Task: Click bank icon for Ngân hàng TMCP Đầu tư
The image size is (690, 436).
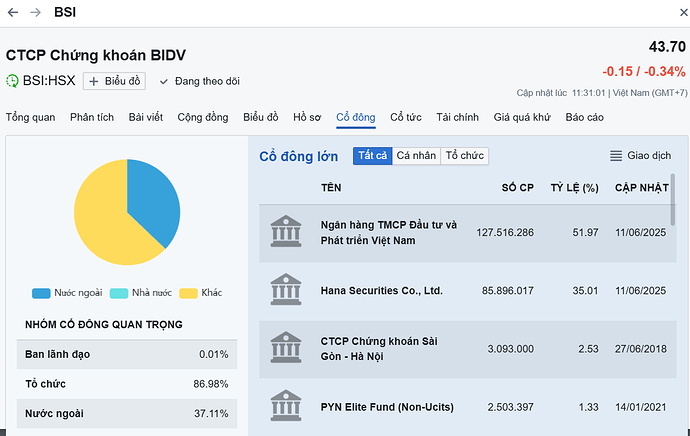Action: coord(286,232)
